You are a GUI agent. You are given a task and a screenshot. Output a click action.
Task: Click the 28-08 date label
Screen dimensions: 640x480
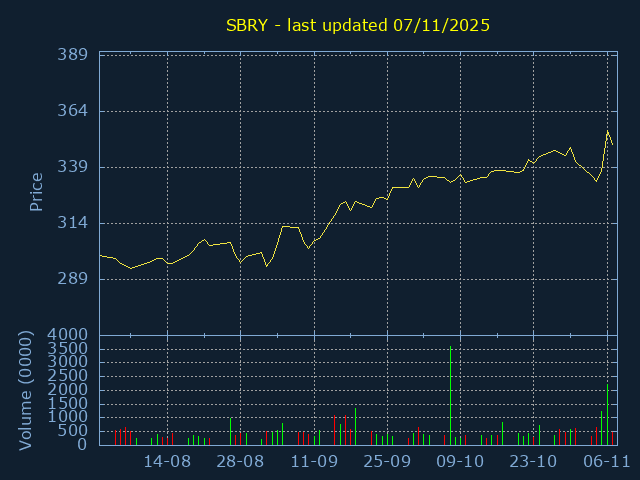[x=240, y=462]
